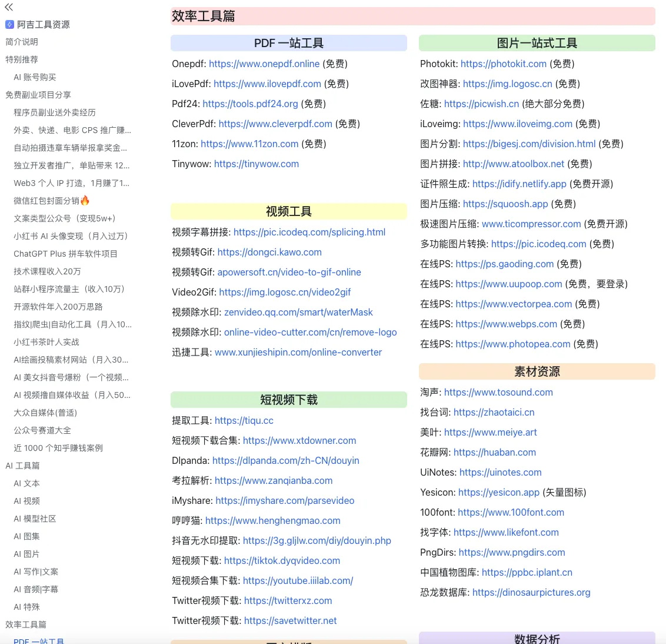The height and width of the screenshot is (644, 666).
Task: Go to AI 工具篇 section
Action: tap(22, 466)
